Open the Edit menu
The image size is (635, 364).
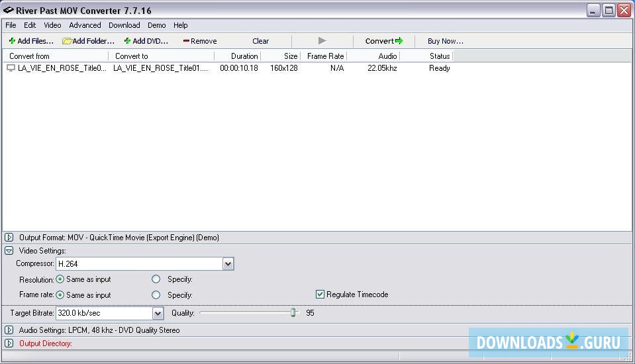[30, 25]
